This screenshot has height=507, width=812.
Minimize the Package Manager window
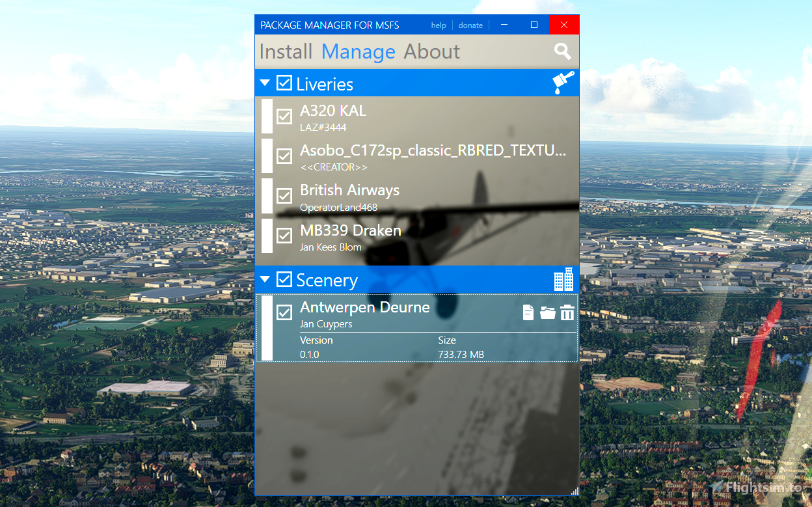pyautogui.click(x=504, y=25)
